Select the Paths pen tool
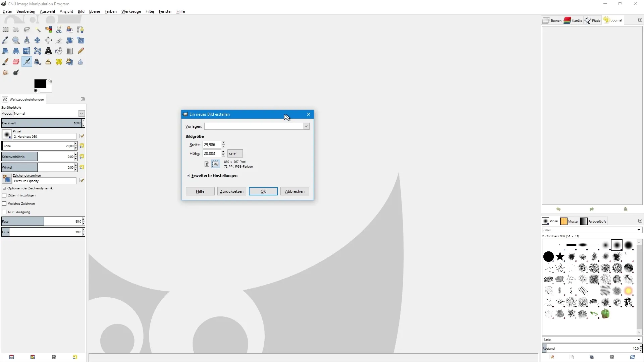This screenshot has width=644, height=362. 80,29
